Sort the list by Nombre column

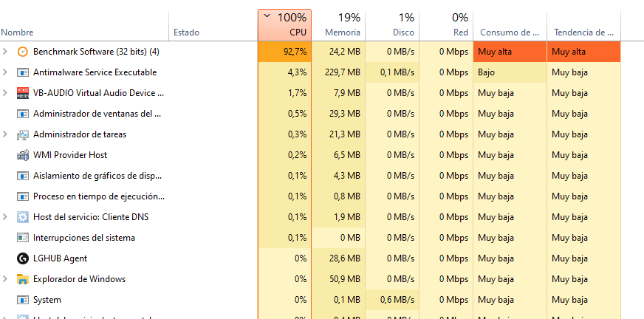pyautogui.click(x=85, y=25)
